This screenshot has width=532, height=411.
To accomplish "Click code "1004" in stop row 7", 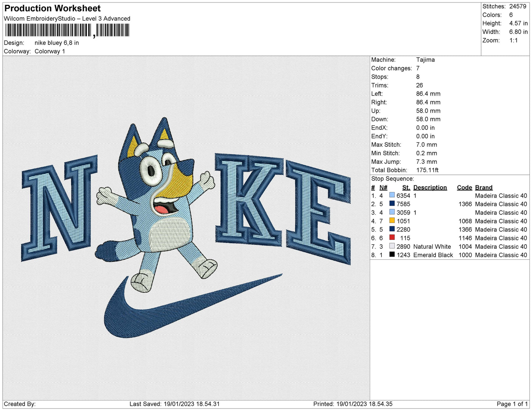I will click(x=465, y=247).
